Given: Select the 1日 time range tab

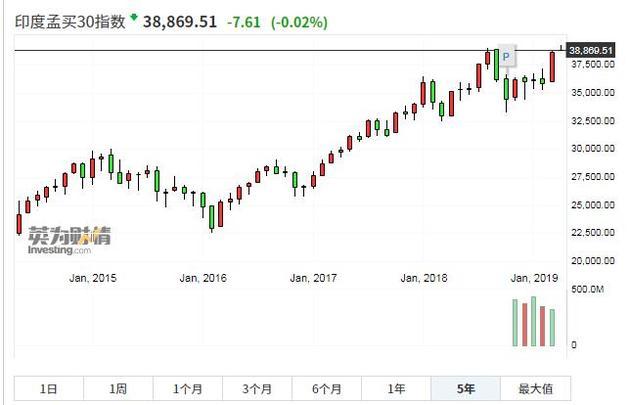Looking at the screenshot, I should click(49, 389).
